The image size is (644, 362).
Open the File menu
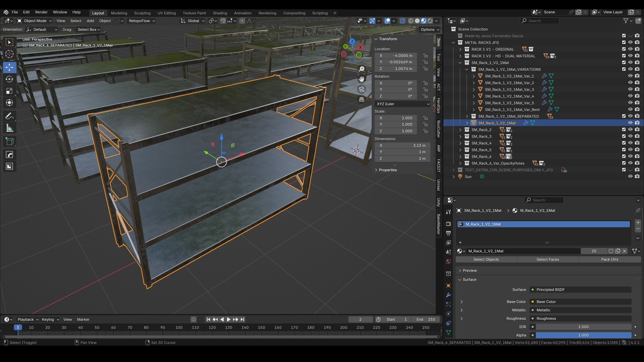pyautogui.click(x=15, y=12)
